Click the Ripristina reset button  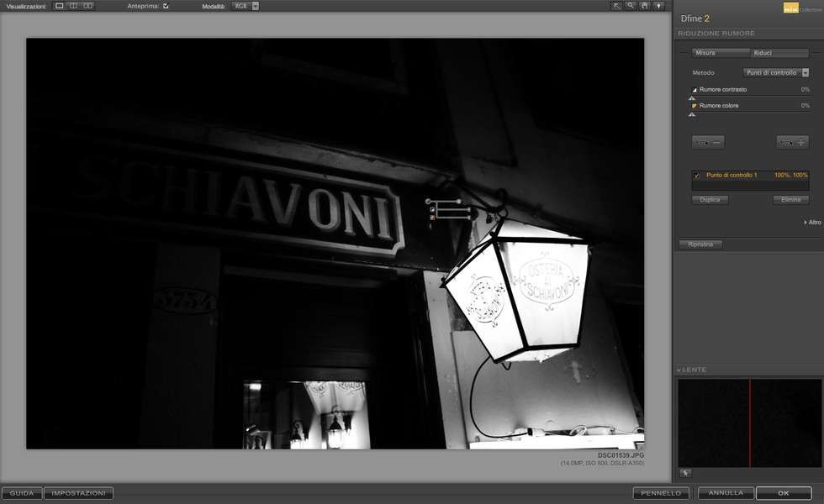pyautogui.click(x=700, y=244)
